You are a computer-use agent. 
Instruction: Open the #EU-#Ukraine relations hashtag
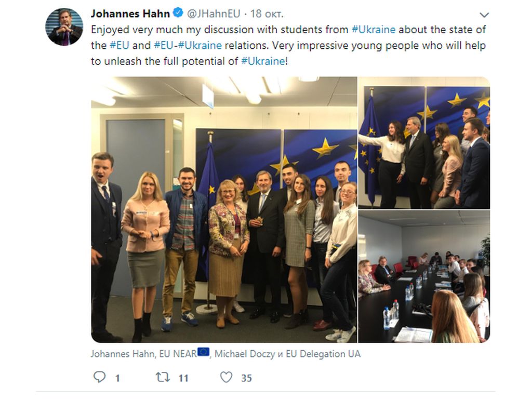click(188, 46)
